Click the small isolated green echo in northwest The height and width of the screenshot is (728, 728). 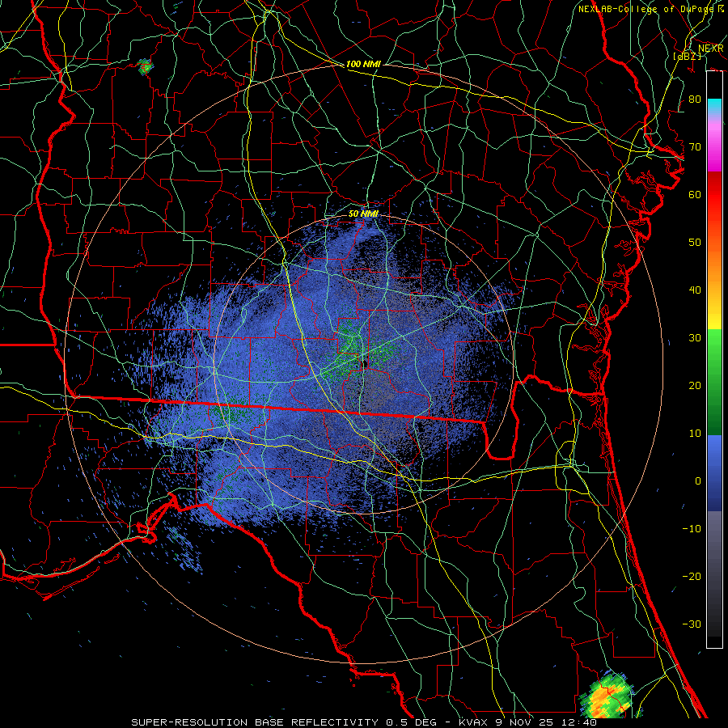point(146,67)
